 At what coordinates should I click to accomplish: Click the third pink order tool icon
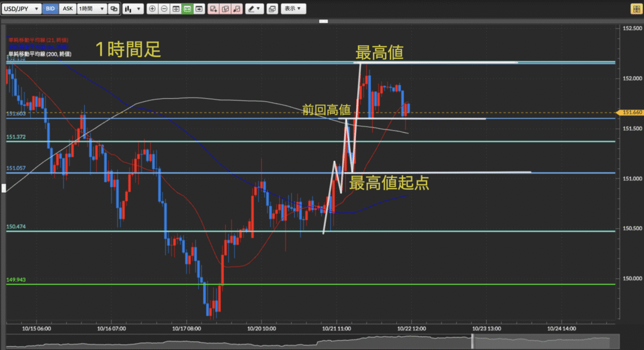pos(236,9)
